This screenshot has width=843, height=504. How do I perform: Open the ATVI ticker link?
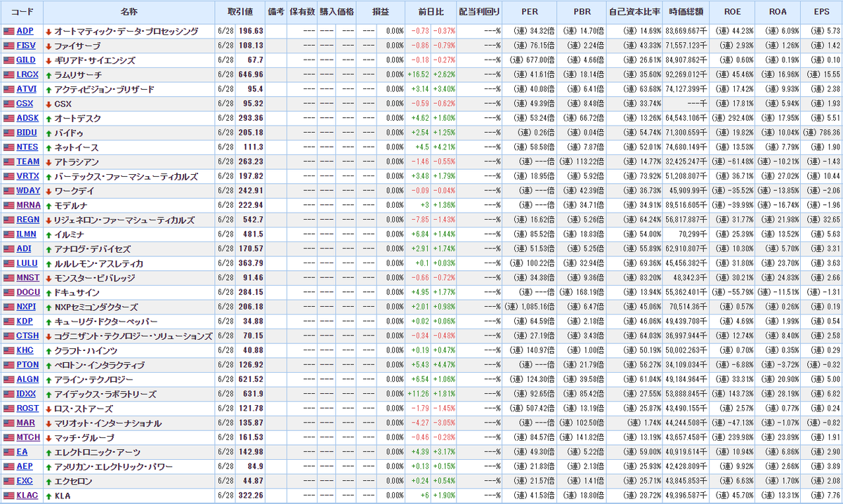(x=26, y=89)
